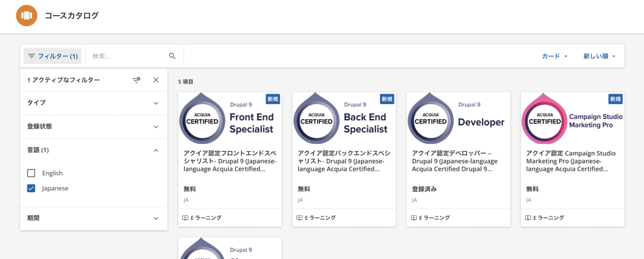Click the search magnifier icon
644x259 pixels.
click(x=172, y=56)
